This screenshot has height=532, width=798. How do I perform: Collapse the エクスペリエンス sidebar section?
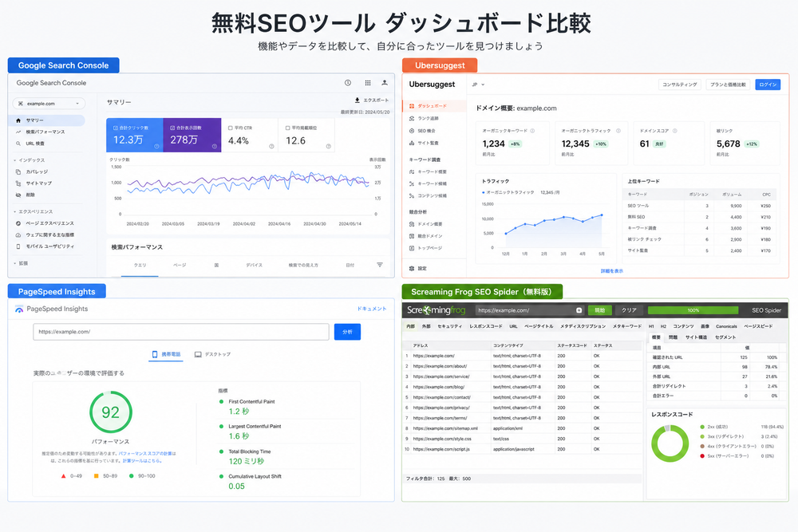point(34,211)
